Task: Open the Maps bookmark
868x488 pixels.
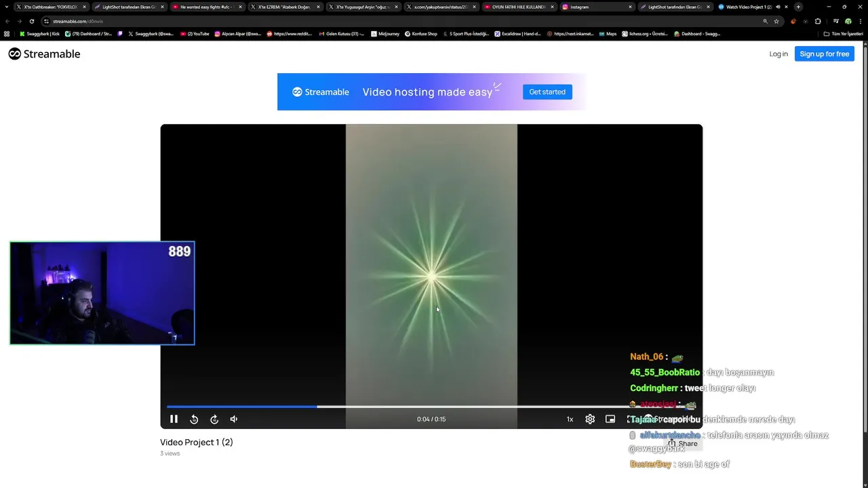Action: coord(607,33)
